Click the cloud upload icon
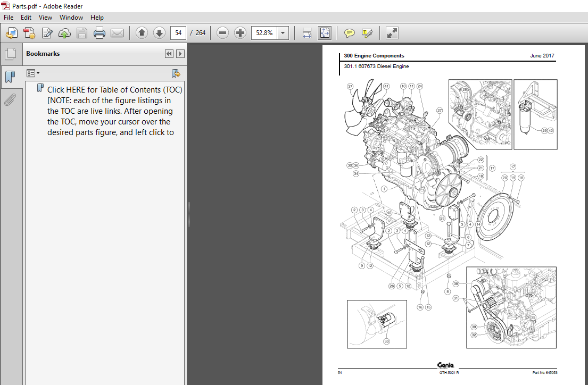Image resolution: width=588 pixels, height=385 pixels. (x=64, y=33)
